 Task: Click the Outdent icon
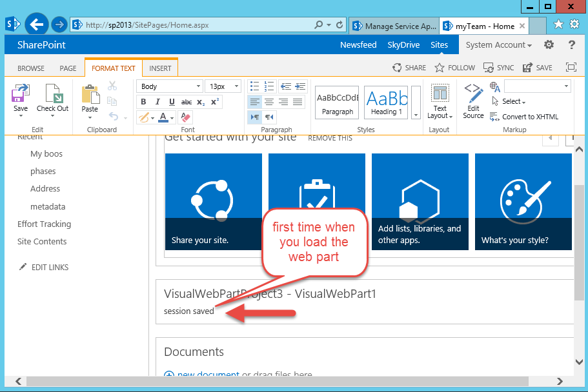[286, 86]
